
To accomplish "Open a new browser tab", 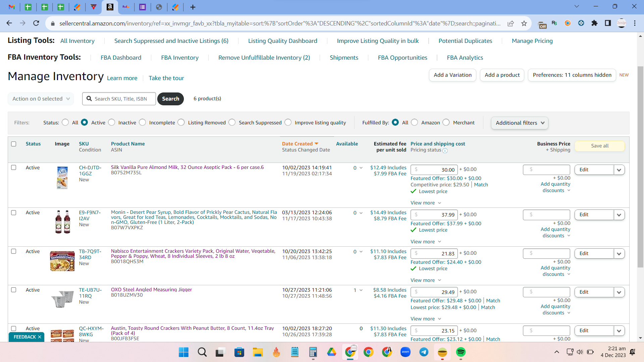I will click(193, 7).
